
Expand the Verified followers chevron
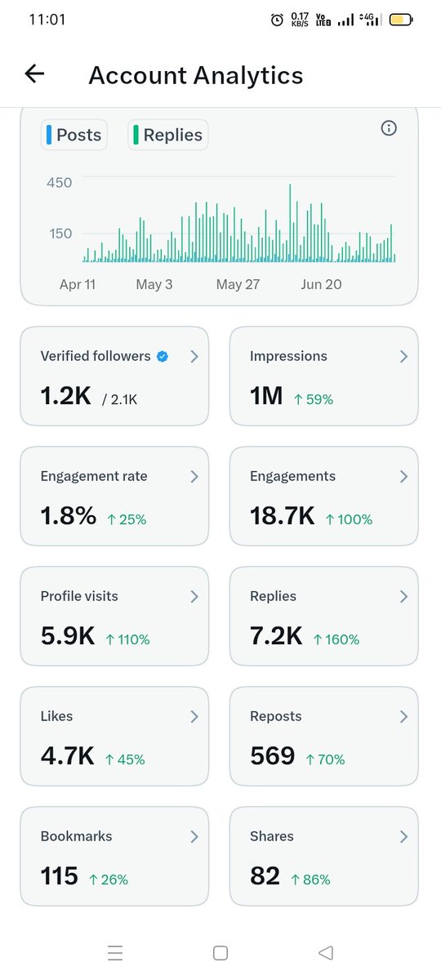pyautogui.click(x=194, y=357)
